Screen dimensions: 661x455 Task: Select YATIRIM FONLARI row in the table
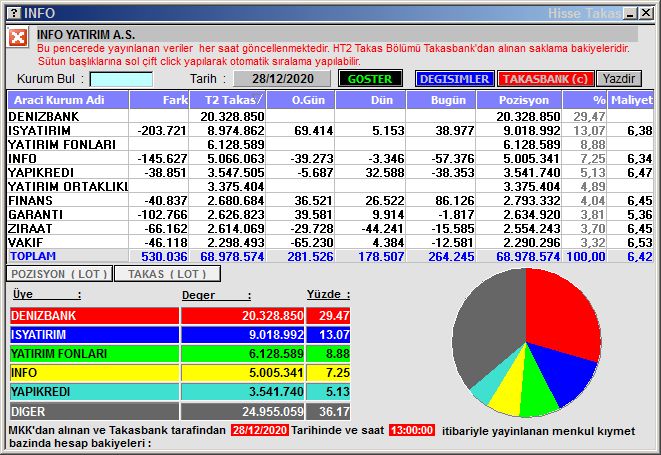pos(330,144)
